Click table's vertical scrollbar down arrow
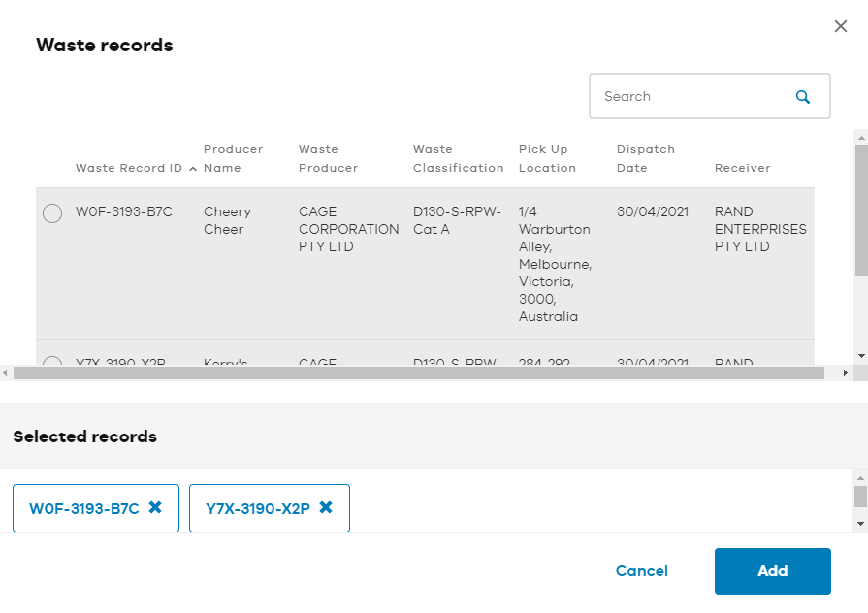Viewport: 868px width, 613px height. point(861,356)
